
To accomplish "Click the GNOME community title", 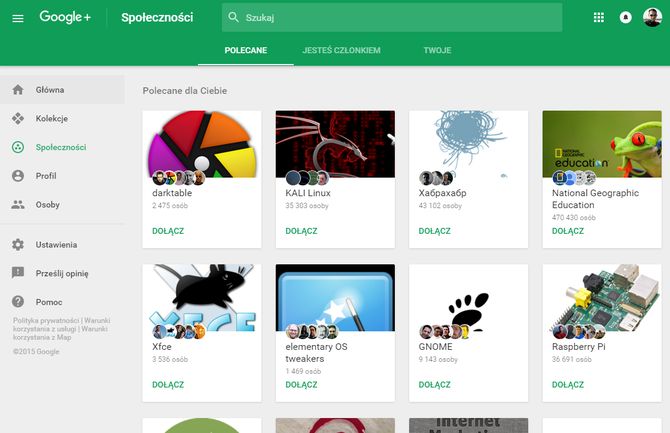I will click(435, 347).
